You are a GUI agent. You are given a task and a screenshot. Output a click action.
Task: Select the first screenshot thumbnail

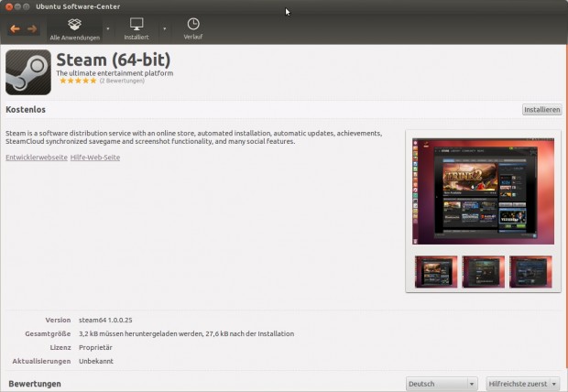436,272
